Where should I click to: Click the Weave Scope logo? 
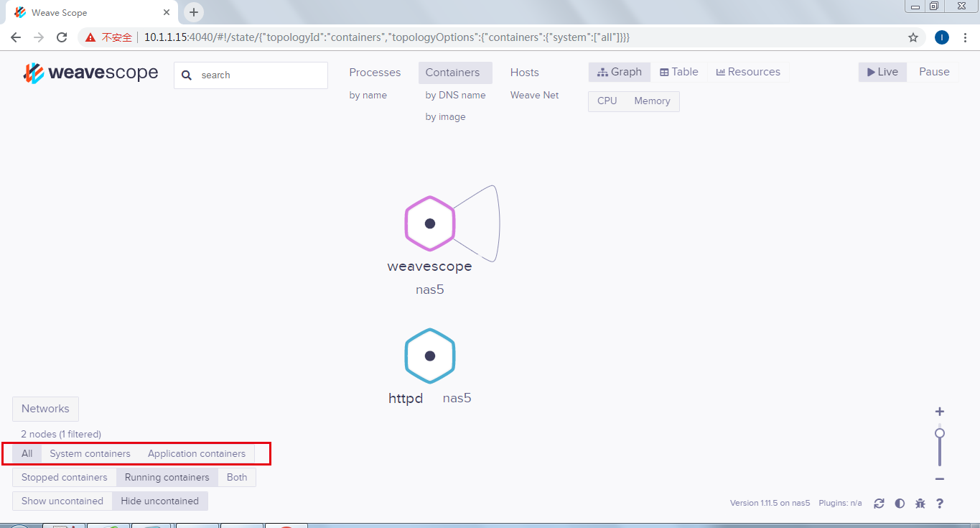(x=90, y=73)
